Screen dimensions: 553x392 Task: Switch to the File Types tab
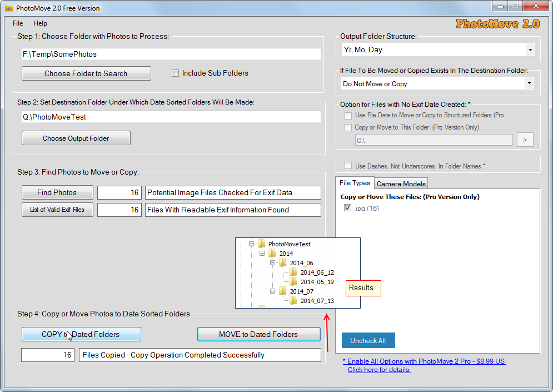[355, 183]
